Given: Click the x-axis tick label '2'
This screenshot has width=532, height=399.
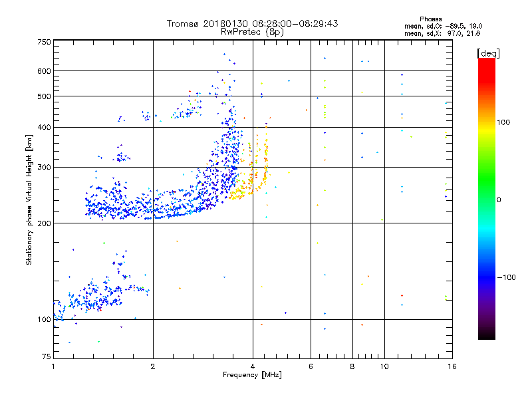Looking at the screenshot, I should pyautogui.click(x=153, y=366).
